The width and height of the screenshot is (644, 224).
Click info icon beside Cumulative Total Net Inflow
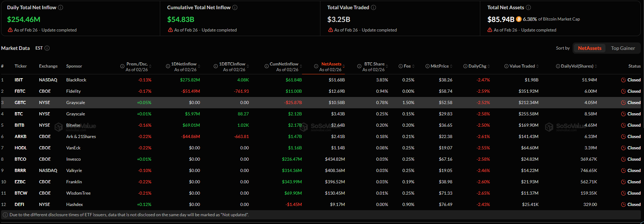pyautogui.click(x=235, y=7)
